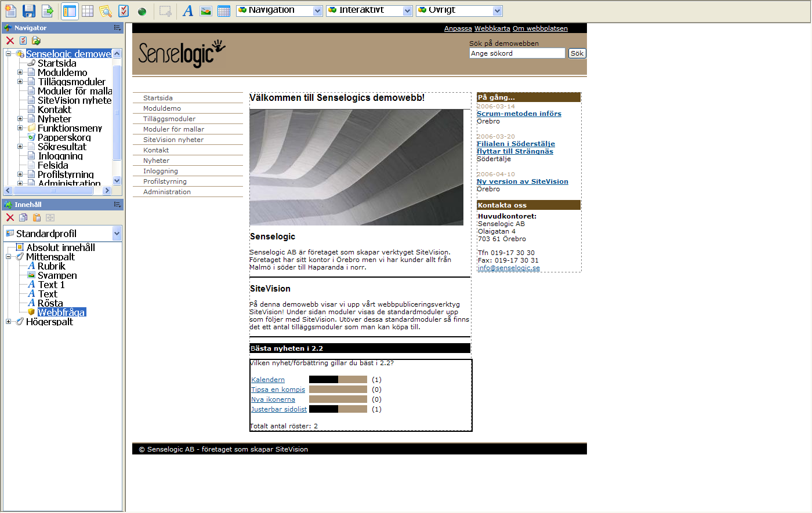Collapse the Senselogic demowebb root node
Image resolution: width=812 pixels, height=513 pixels.
9,54
